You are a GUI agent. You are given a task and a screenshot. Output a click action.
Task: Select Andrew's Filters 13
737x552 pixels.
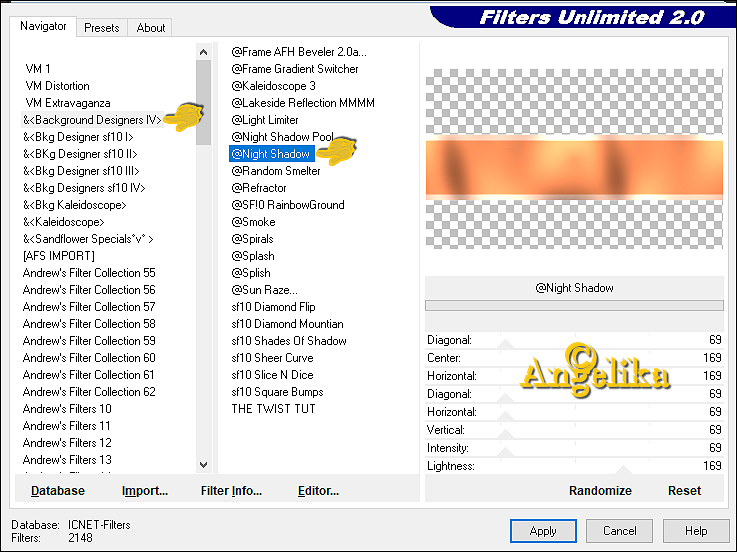67,459
